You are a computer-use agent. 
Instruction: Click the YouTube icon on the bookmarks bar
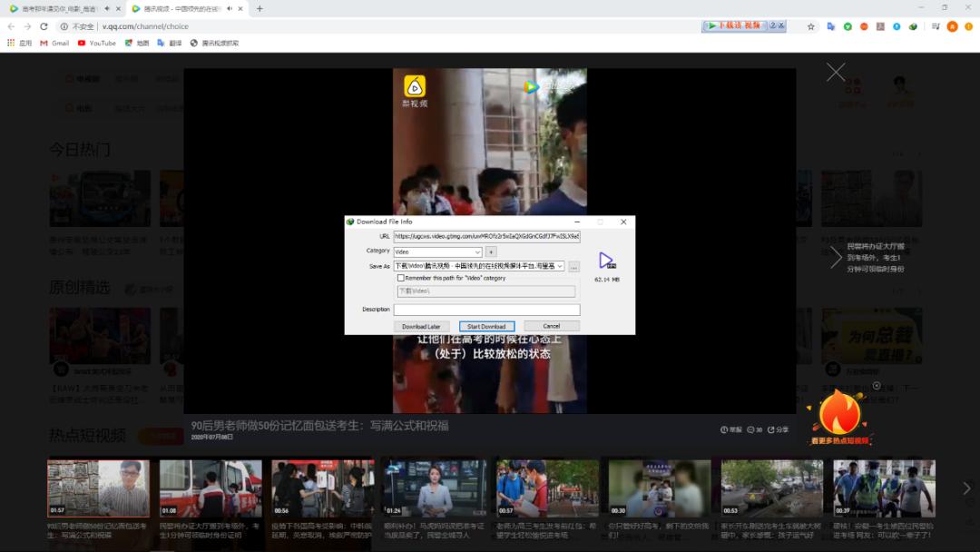97,43
